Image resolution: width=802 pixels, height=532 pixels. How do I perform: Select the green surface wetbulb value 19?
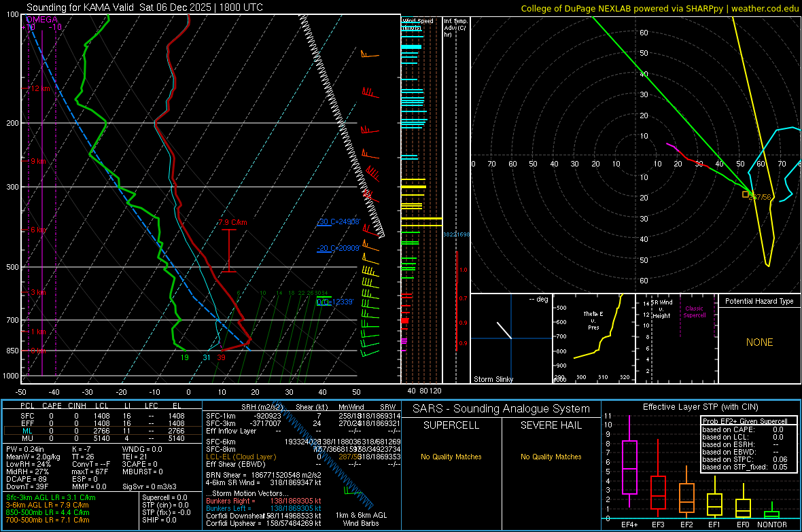185,357
